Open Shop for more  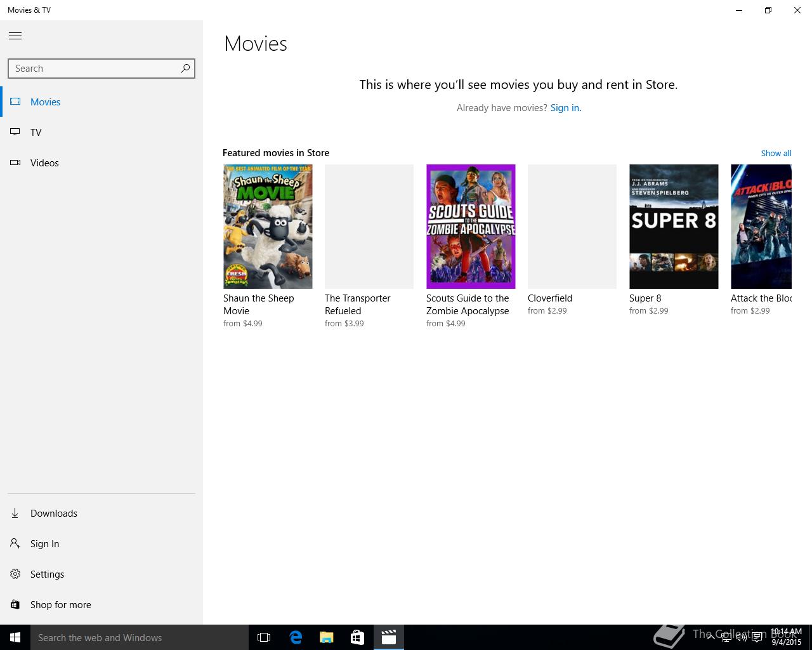pos(101,604)
